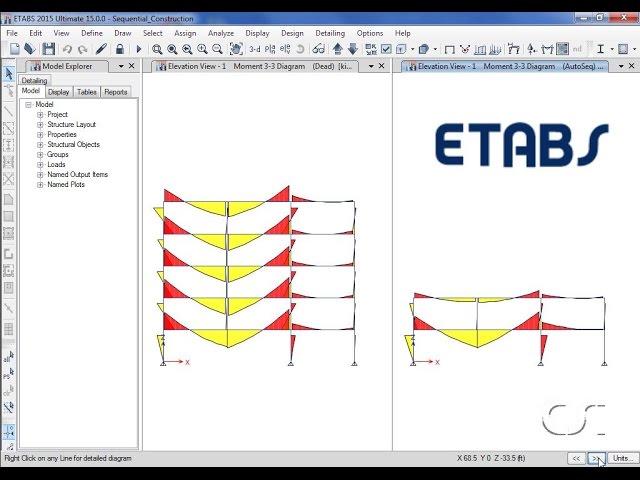
Task: Open Model Explorer panel dropdown arrow
Action: tap(121, 66)
